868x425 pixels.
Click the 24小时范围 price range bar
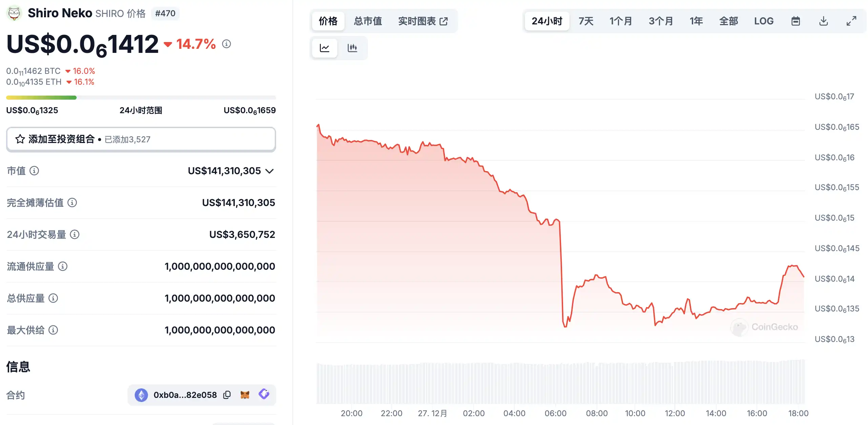pyautogui.click(x=141, y=98)
